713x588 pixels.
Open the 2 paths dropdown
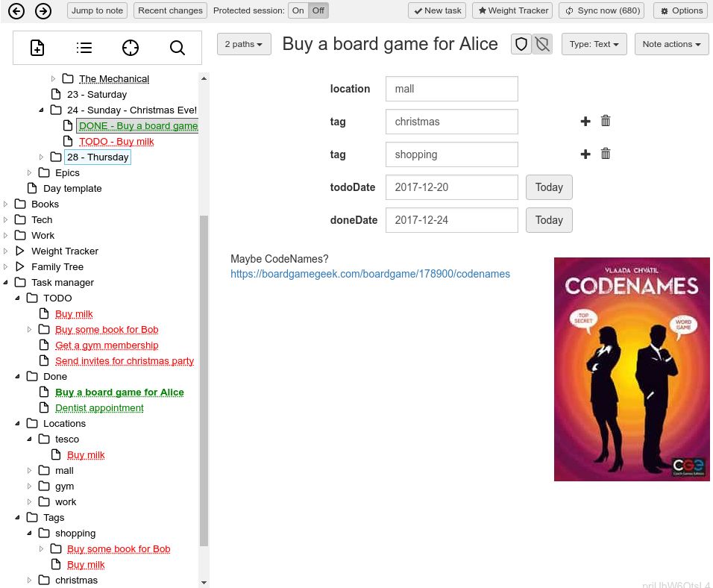(244, 44)
